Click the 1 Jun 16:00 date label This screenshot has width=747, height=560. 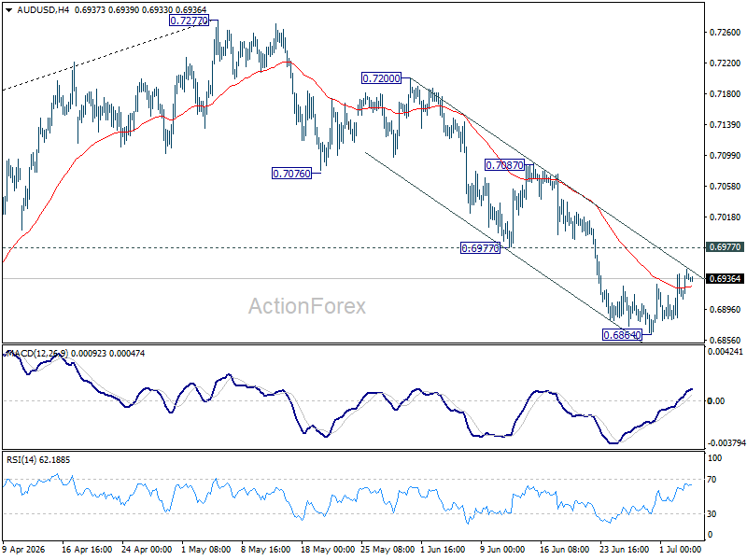[443, 549]
